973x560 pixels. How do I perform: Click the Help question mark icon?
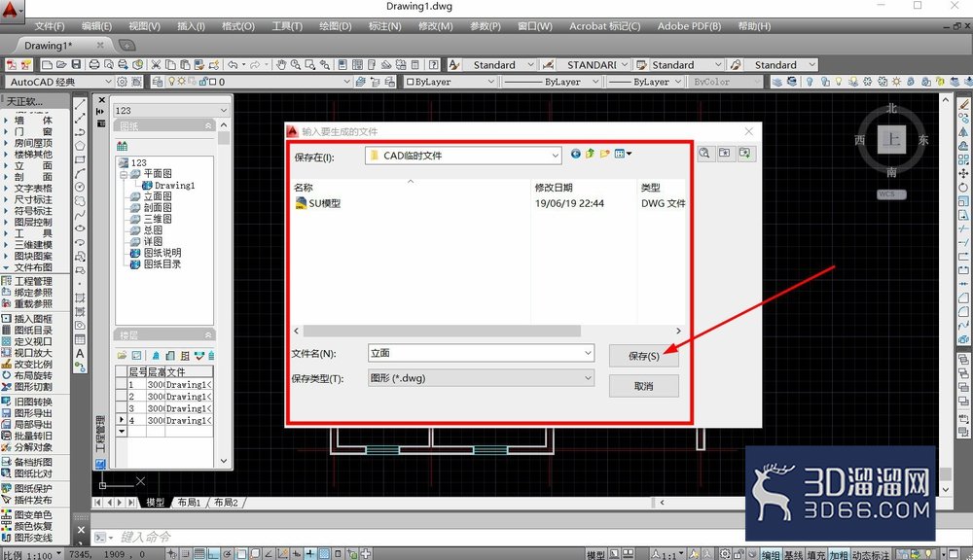pyautogui.click(x=434, y=64)
